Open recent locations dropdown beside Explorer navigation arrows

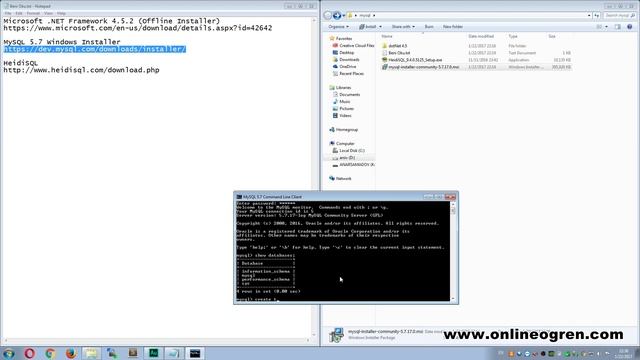pos(344,16)
